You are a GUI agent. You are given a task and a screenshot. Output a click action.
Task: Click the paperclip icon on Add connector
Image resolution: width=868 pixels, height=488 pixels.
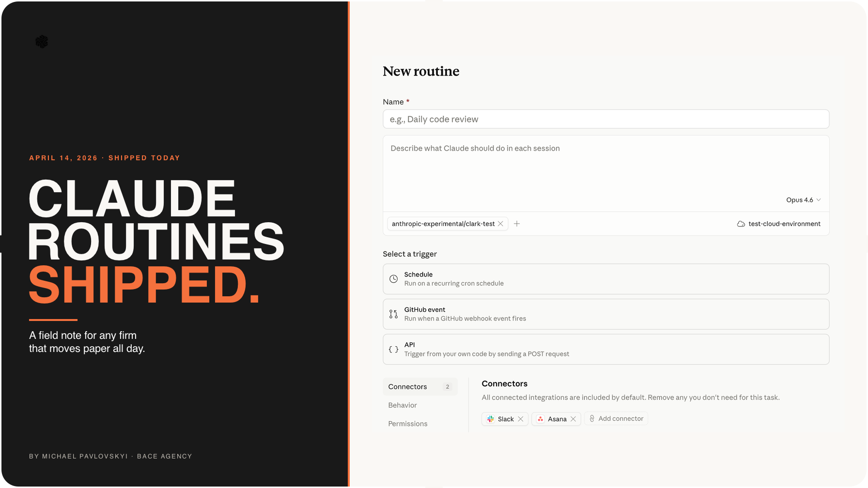click(x=592, y=418)
